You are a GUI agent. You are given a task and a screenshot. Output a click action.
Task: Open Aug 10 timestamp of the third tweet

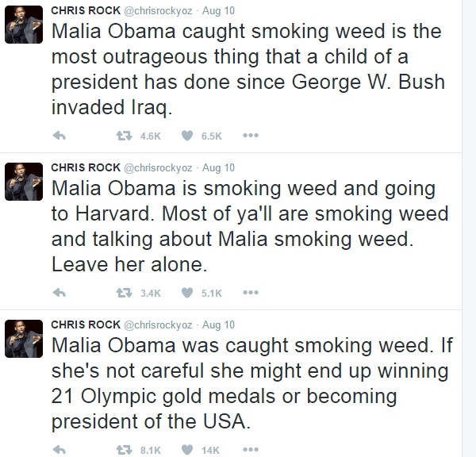[218, 325]
